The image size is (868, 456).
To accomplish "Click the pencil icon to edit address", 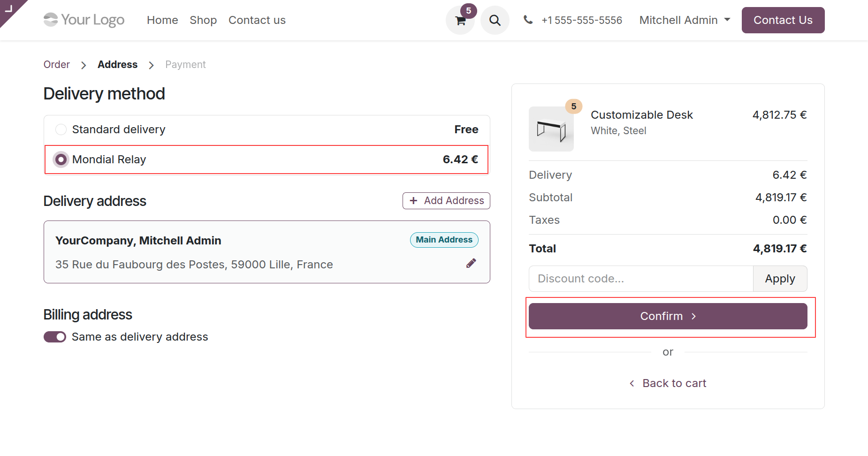I will [x=471, y=263].
